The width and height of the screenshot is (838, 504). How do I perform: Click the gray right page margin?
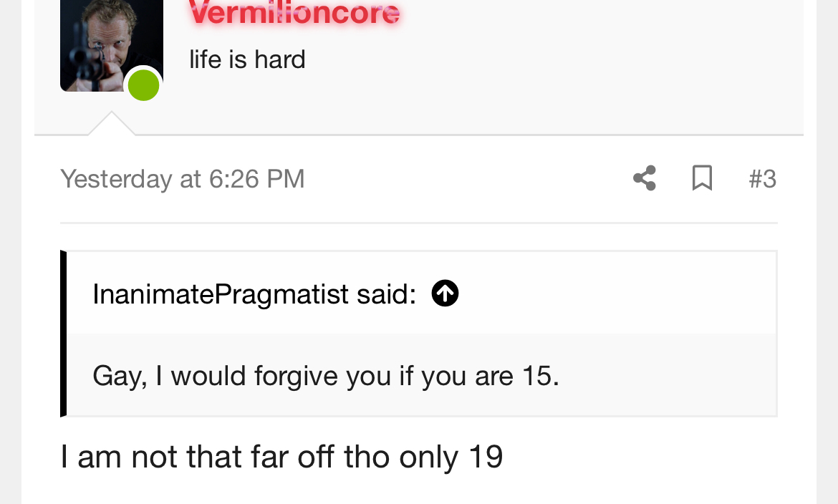[827, 252]
